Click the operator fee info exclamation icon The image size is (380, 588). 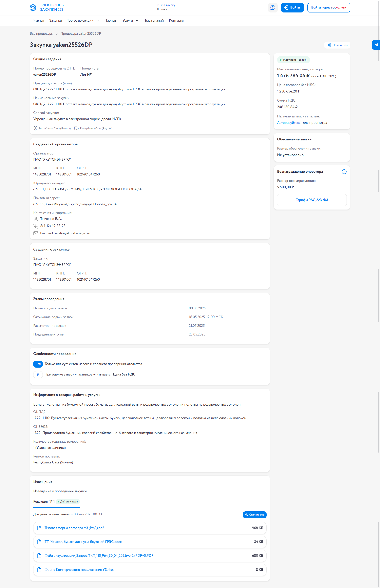[x=344, y=172]
